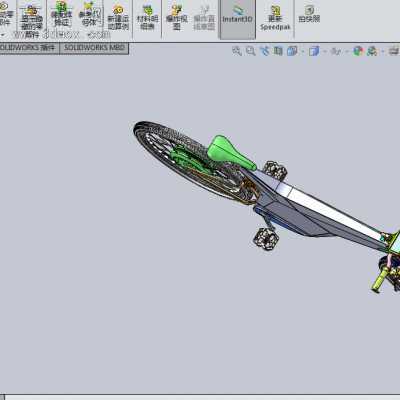Click Display Style icon
Viewport: 400px width, 400px height.
tap(314, 51)
